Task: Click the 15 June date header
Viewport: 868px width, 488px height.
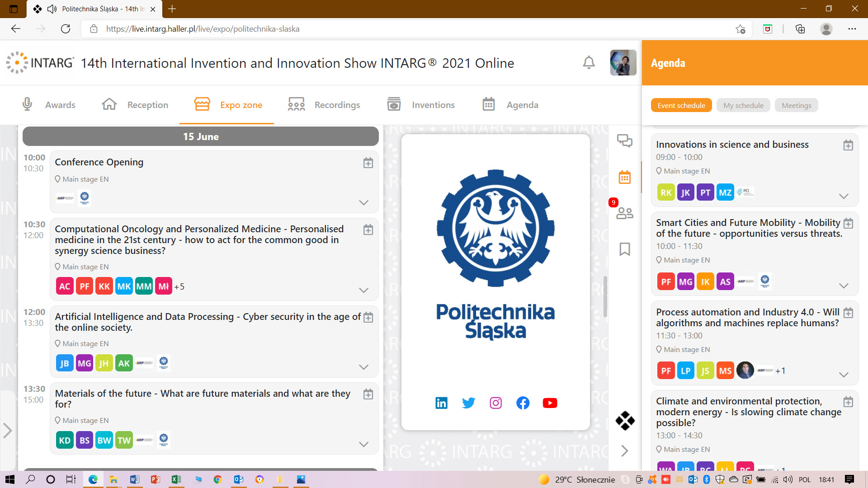Action: [201, 136]
